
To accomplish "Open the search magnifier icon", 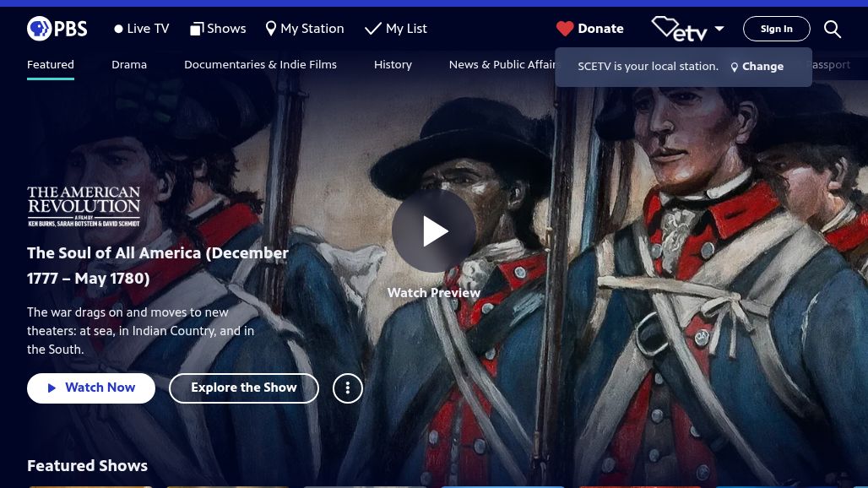I will coord(833,29).
